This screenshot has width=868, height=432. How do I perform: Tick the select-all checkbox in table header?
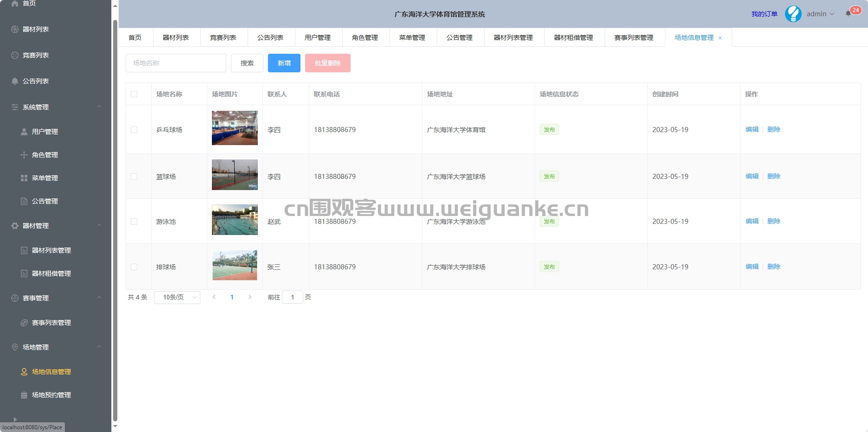pos(134,94)
